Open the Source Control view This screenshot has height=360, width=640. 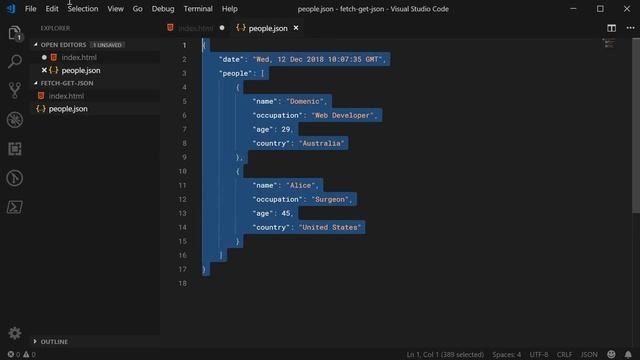(15, 90)
